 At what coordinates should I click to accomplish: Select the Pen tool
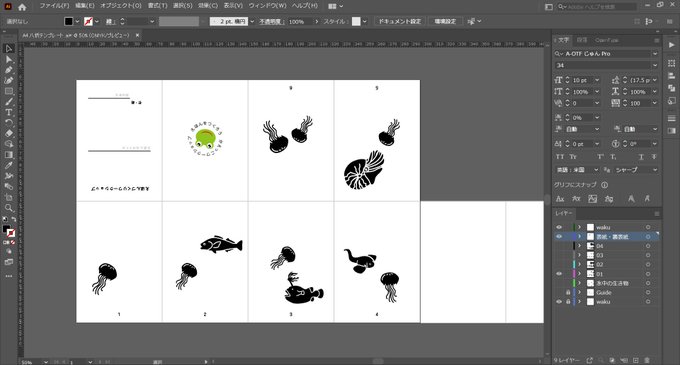coord(9,70)
